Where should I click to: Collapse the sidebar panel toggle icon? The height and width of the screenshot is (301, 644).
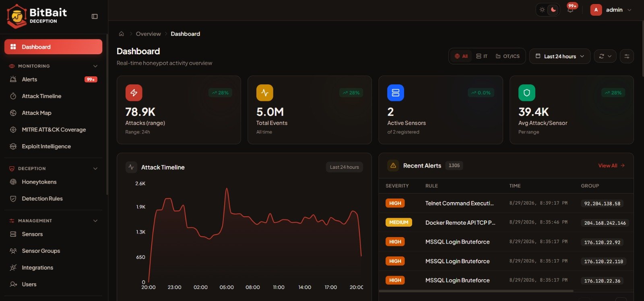[95, 16]
